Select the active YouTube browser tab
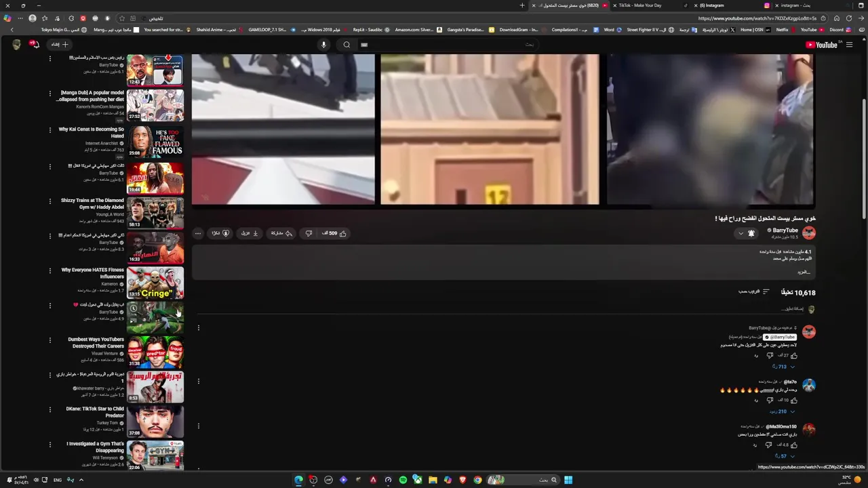The width and height of the screenshot is (868, 488). coord(570,5)
